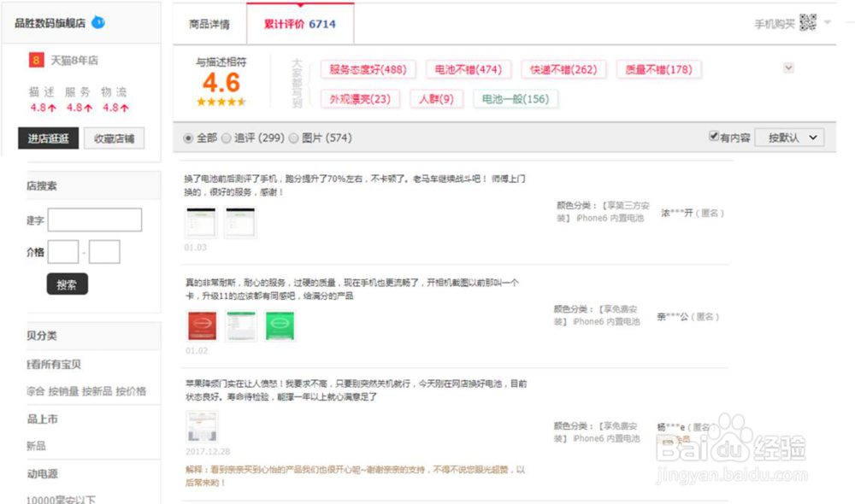Viewport: 855px width, 504px height.
Task: Click the 进店逛逛 button
Action: [x=48, y=138]
